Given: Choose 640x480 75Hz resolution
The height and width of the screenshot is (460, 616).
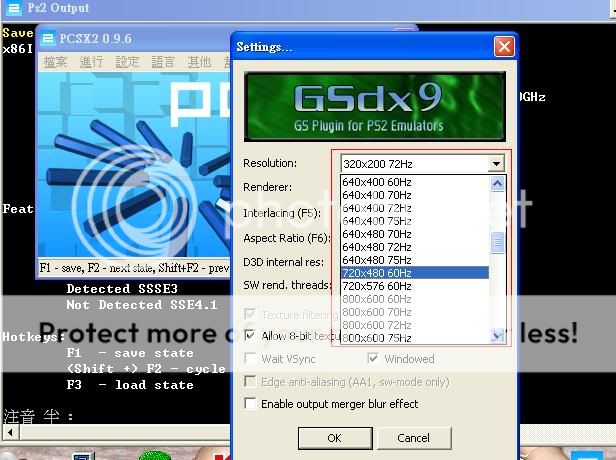Looking at the screenshot, I should pyautogui.click(x=415, y=260).
